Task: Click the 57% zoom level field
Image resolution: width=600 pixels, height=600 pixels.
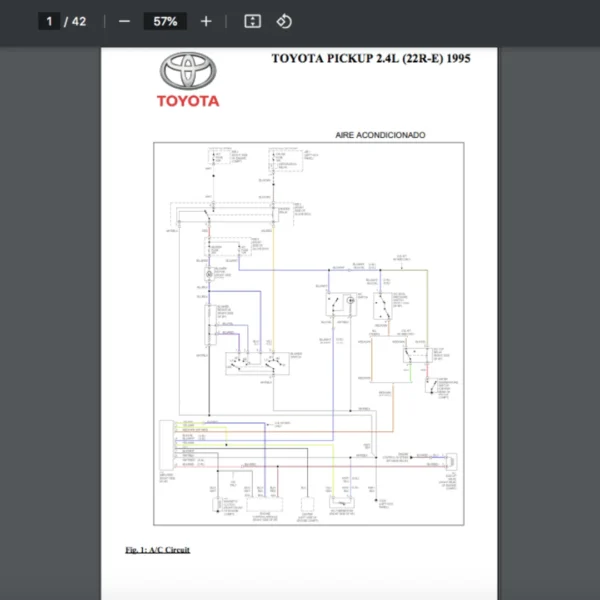Action: pos(165,21)
